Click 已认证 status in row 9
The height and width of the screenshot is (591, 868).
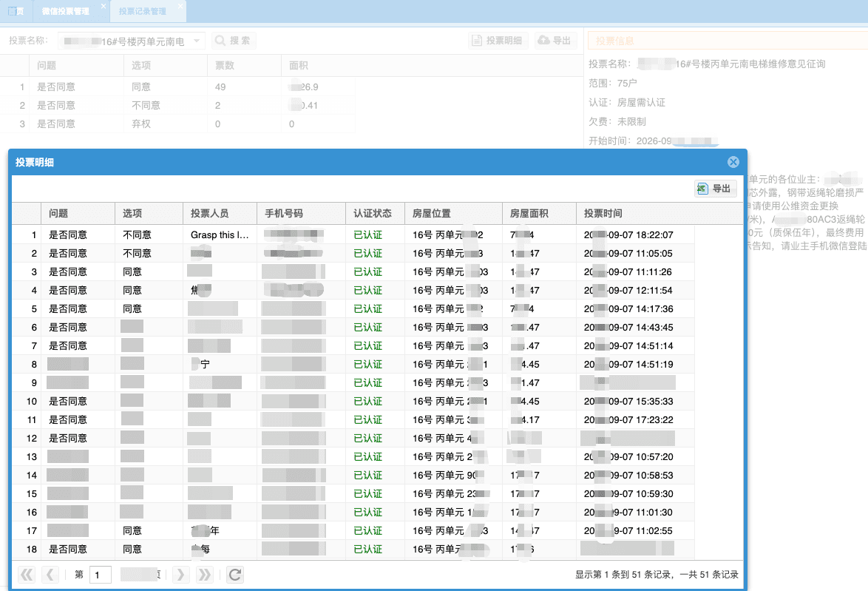click(368, 382)
